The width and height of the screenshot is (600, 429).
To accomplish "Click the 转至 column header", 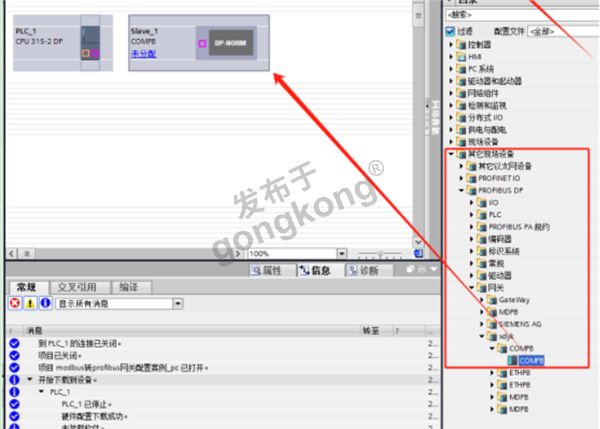I will pos(371,331).
